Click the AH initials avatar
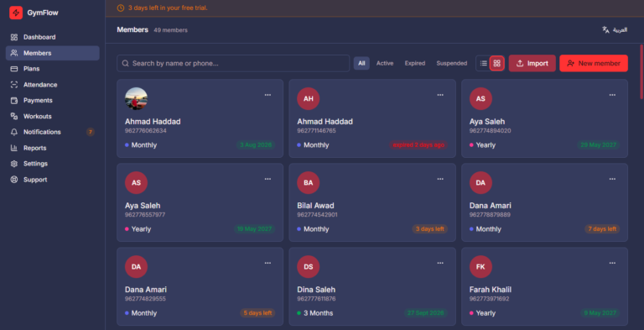Image resolution: width=644 pixels, height=330 pixels. coord(309,99)
